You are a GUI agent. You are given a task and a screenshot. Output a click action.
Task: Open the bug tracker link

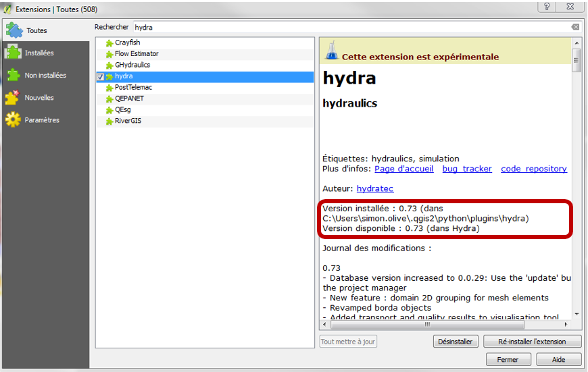(x=467, y=169)
